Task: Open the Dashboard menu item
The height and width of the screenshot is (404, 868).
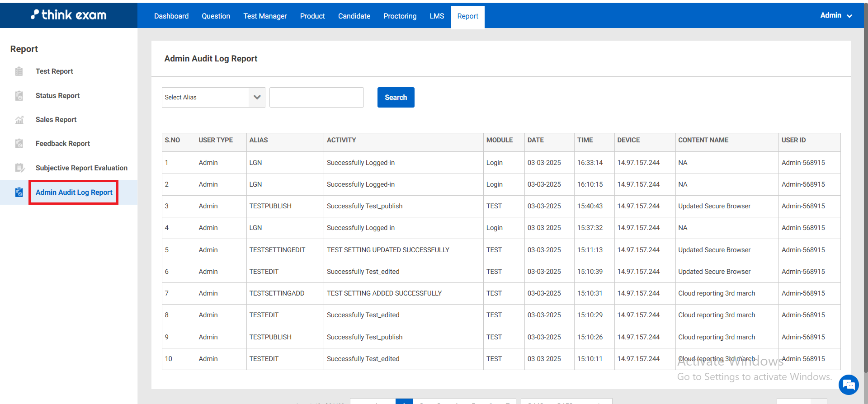Action: pos(171,16)
